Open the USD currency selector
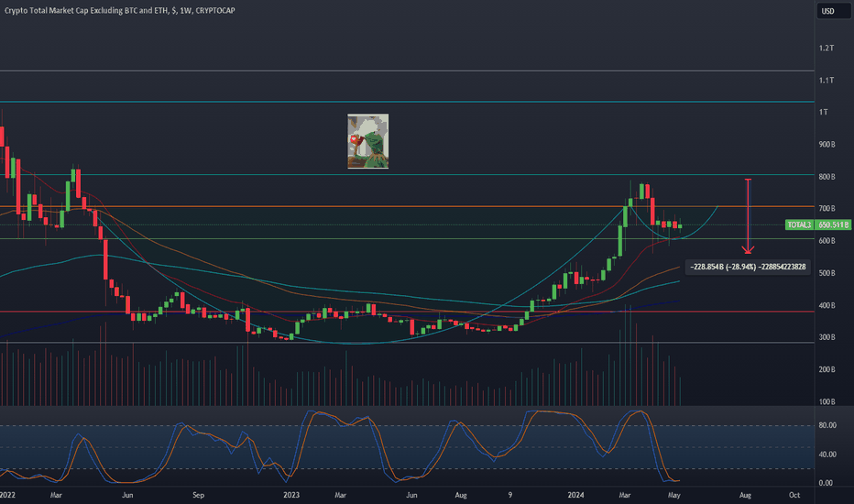This screenshot has width=854, height=504. 833,11
